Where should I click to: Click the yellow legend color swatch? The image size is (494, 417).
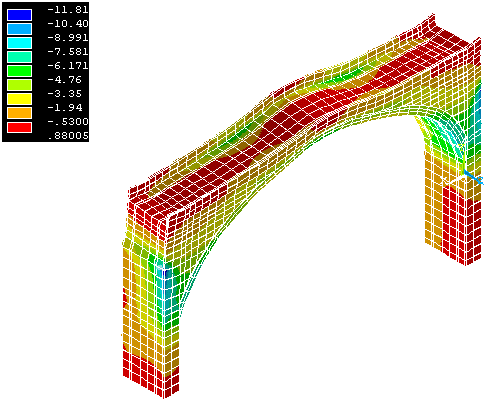pyautogui.click(x=19, y=99)
